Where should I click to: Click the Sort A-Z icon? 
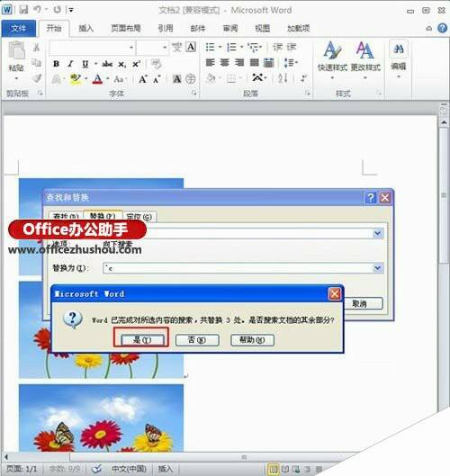tap(283, 78)
